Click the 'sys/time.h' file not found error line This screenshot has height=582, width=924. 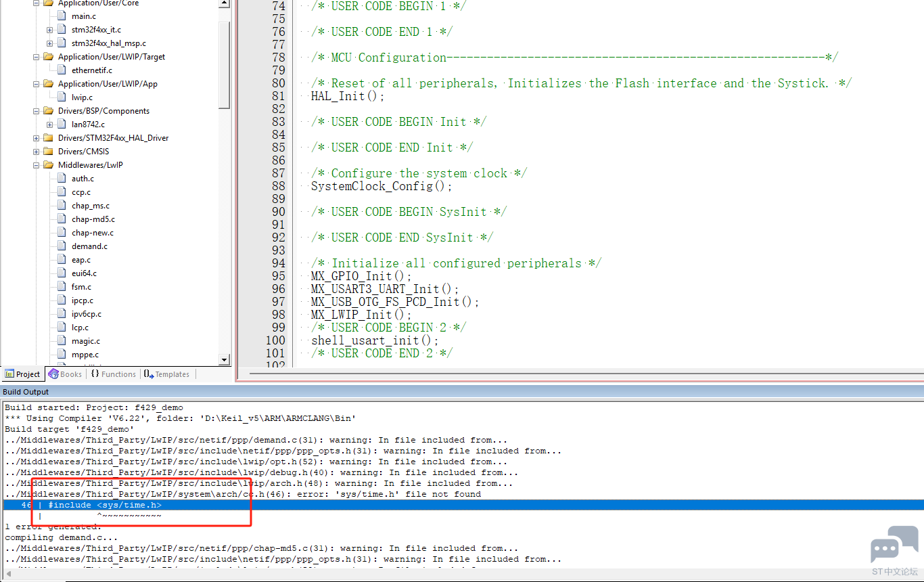pyautogui.click(x=243, y=494)
